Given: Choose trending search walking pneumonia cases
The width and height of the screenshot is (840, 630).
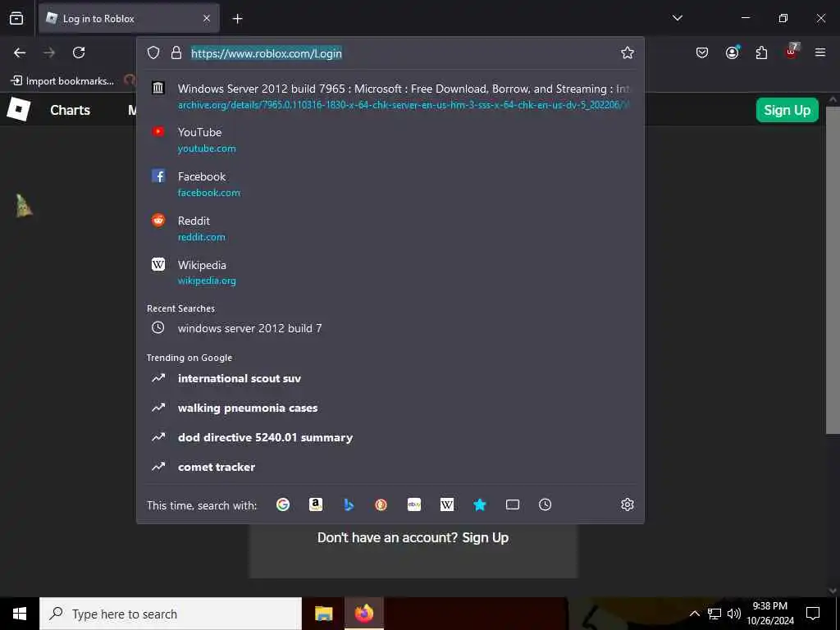Looking at the screenshot, I should 390,408.
